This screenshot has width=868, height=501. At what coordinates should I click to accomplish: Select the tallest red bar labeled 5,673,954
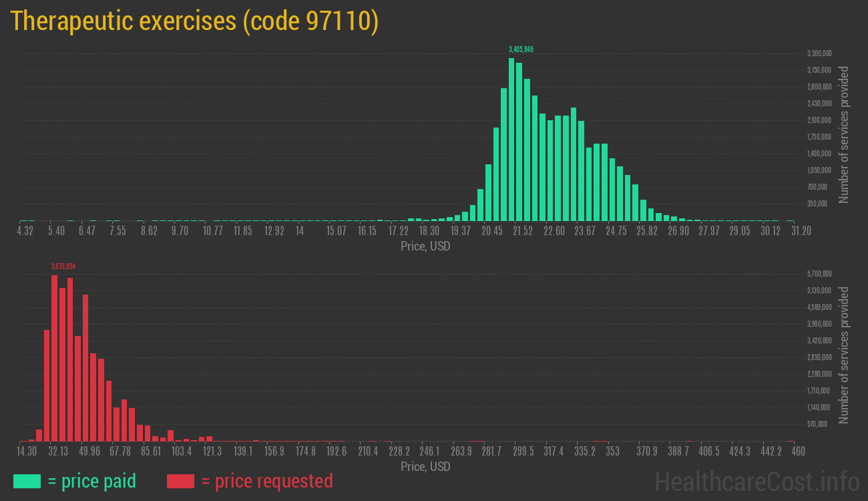click(x=54, y=357)
